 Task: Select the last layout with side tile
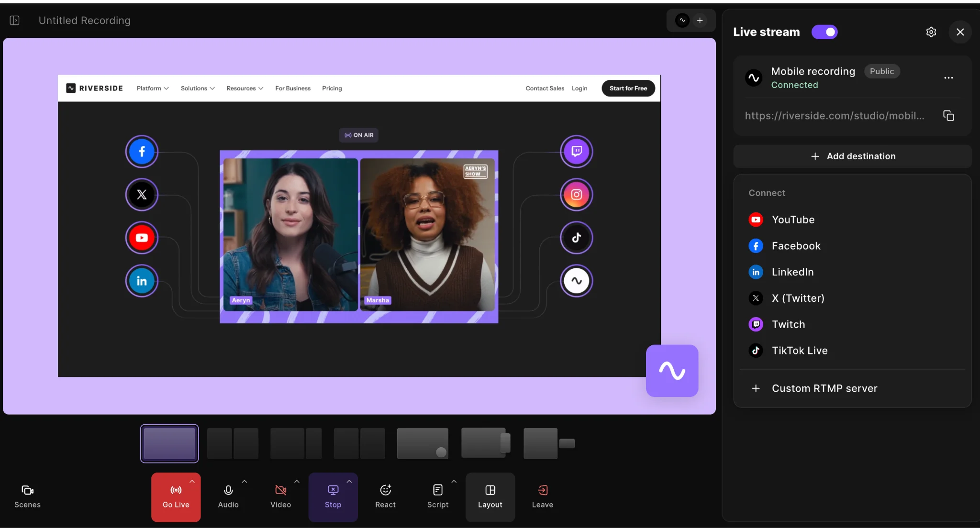[549, 443]
